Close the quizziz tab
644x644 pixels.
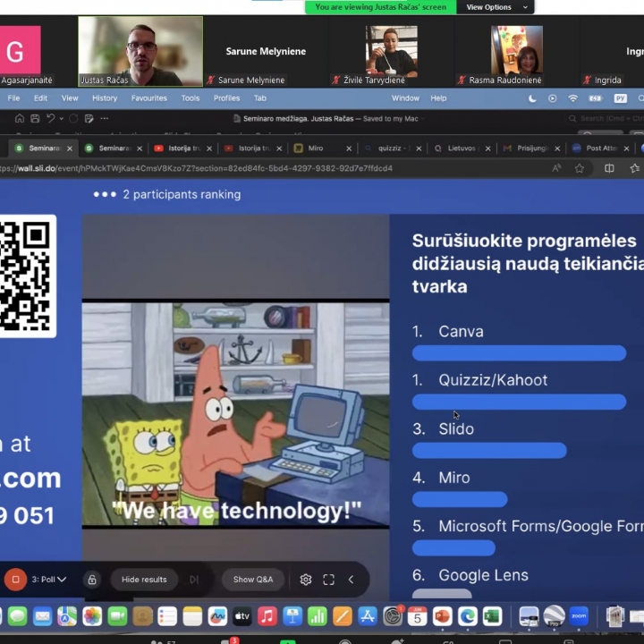point(419,148)
